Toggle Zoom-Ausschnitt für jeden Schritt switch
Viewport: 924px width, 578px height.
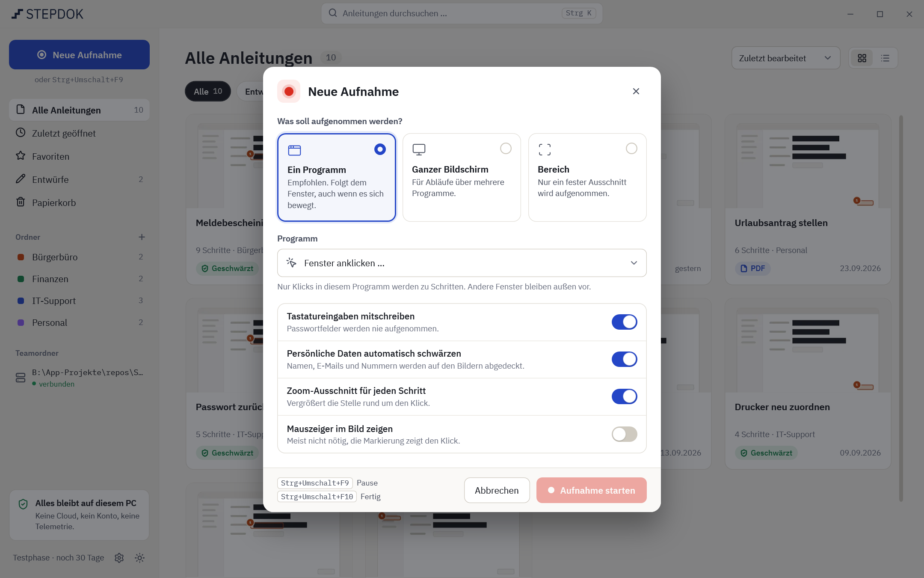point(624,396)
